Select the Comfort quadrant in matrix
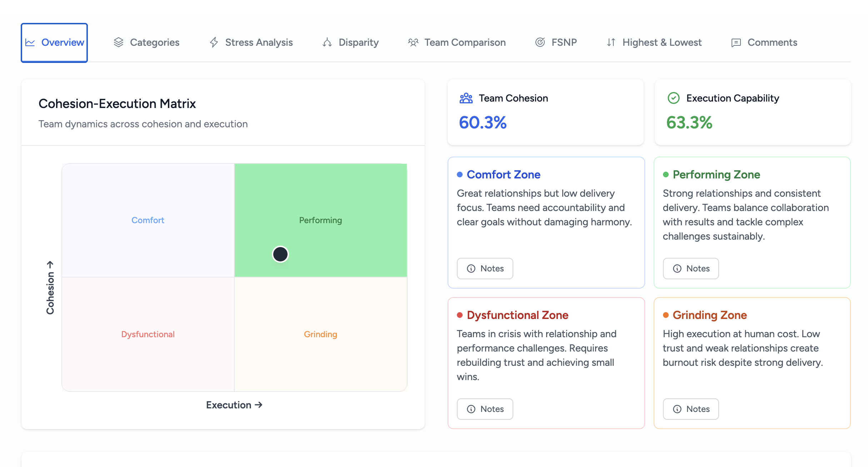868x467 pixels. [148, 220]
